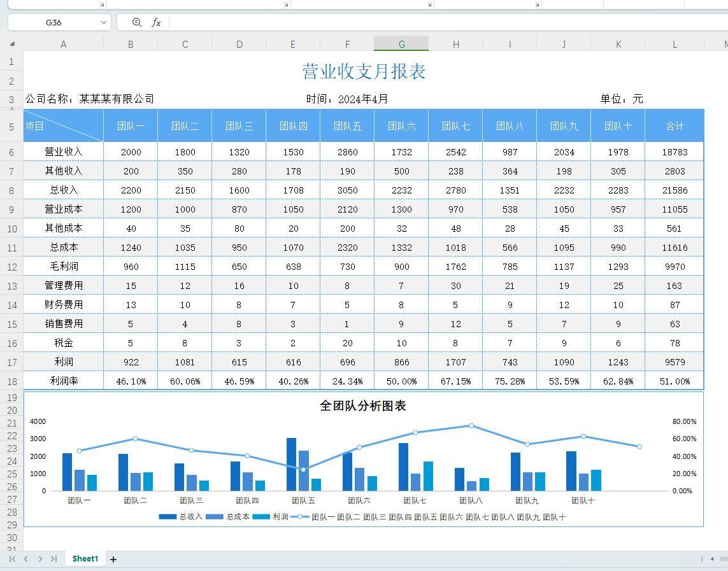Select column A header

tap(64, 44)
